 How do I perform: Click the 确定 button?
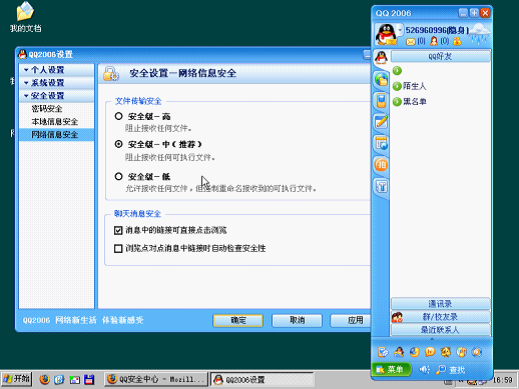click(238, 321)
